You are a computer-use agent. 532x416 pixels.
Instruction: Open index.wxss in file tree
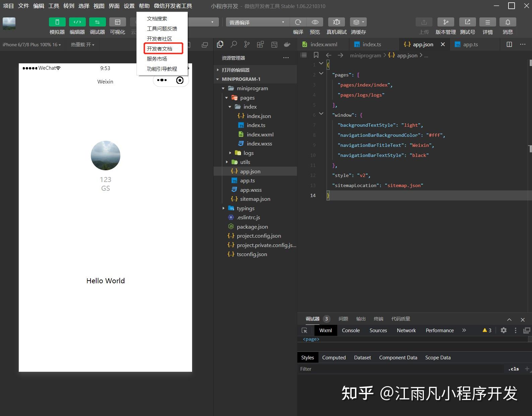[x=255, y=143]
